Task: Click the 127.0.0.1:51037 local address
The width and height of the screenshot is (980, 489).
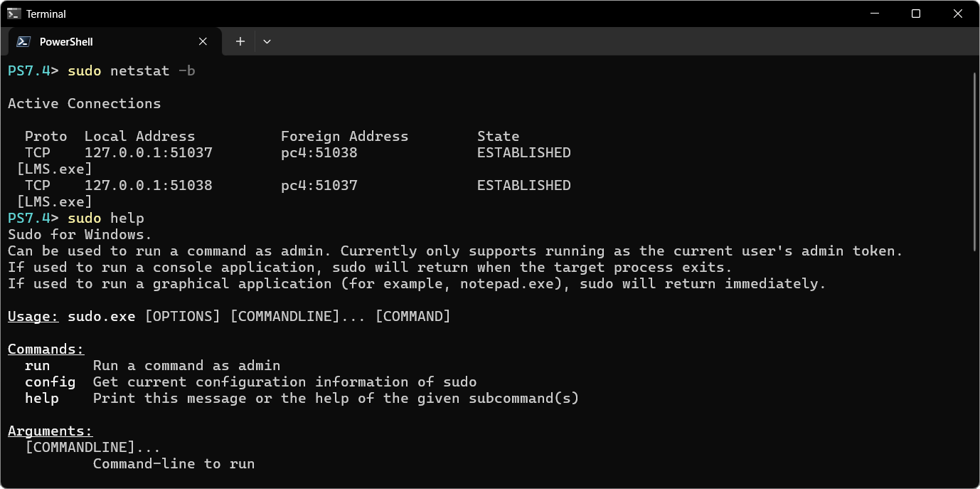Action: pos(148,152)
